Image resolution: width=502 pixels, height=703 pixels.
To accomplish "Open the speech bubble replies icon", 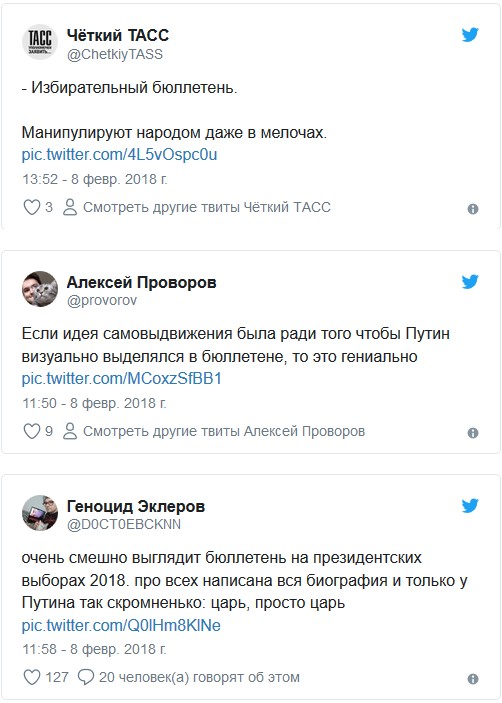I will (86, 677).
